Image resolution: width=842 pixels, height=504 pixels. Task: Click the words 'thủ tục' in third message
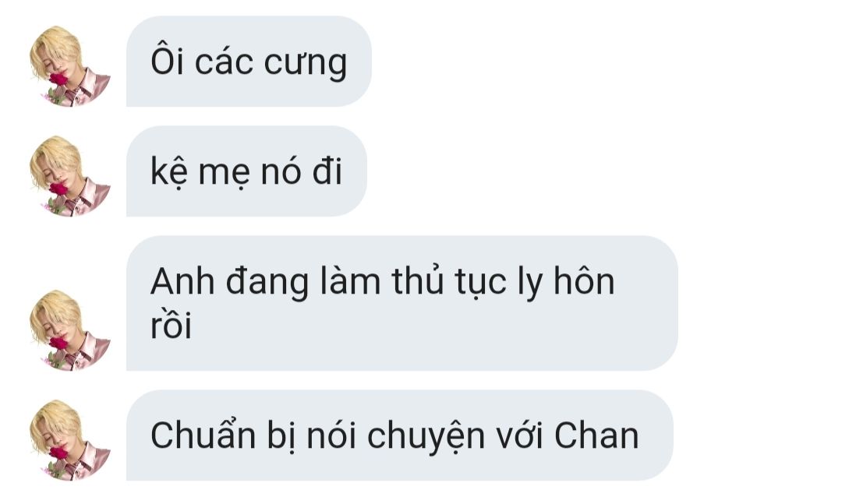pyautogui.click(x=448, y=282)
